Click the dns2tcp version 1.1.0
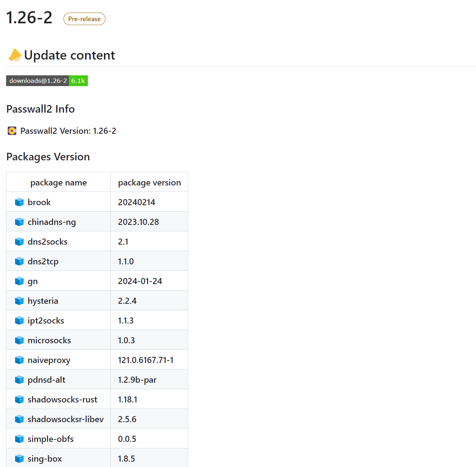 tap(126, 261)
